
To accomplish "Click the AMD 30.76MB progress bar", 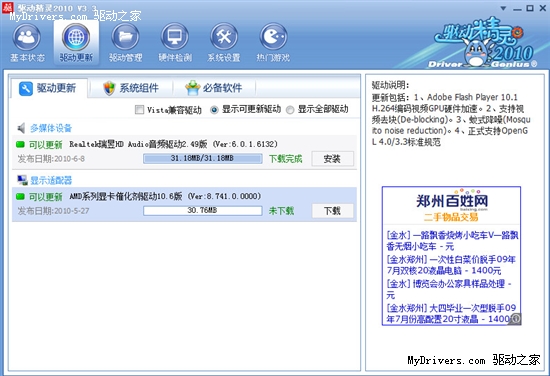I will [x=202, y=210].
